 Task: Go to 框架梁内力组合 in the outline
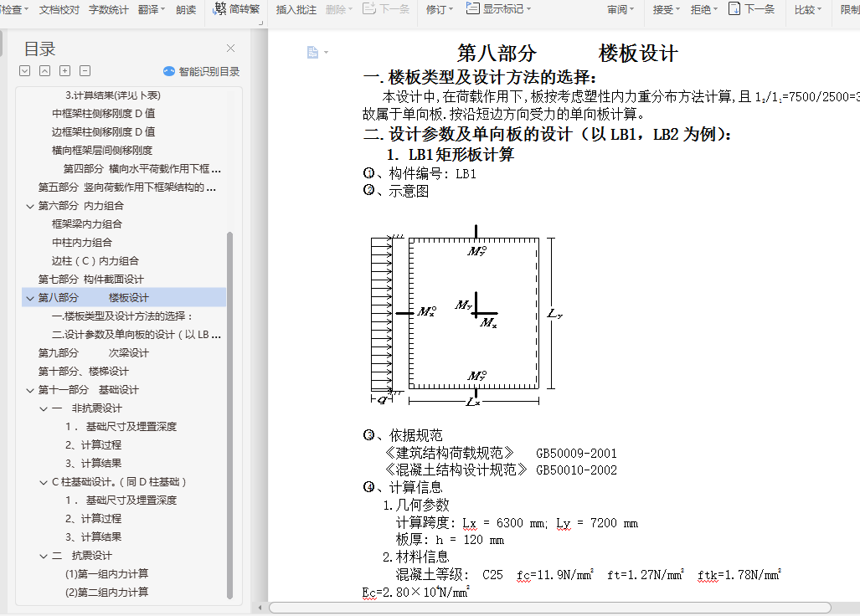86,224
